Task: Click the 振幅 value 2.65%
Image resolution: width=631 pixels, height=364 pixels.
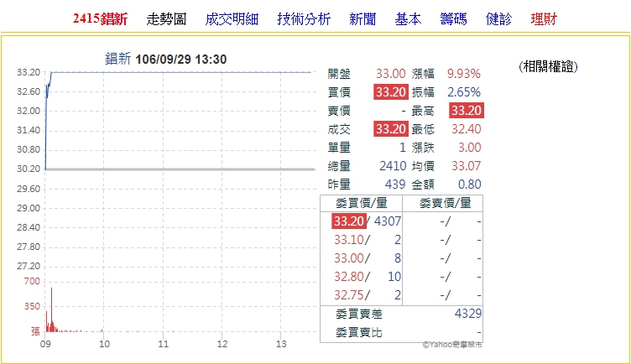Action: [x=464, y=92]
